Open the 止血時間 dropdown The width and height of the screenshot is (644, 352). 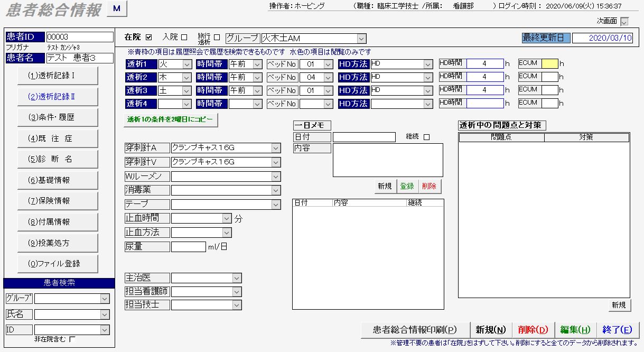[x=227, y=218]
